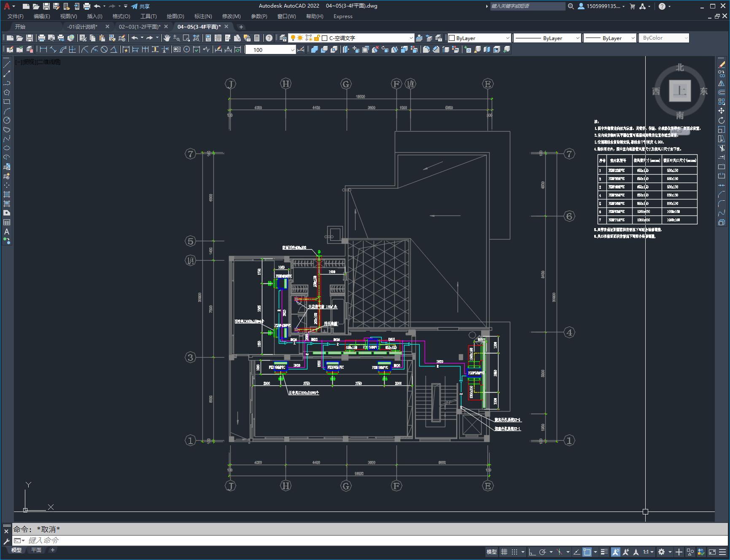Toggle ortho mode in status bar
730x560 pixels.
(532, 552)
